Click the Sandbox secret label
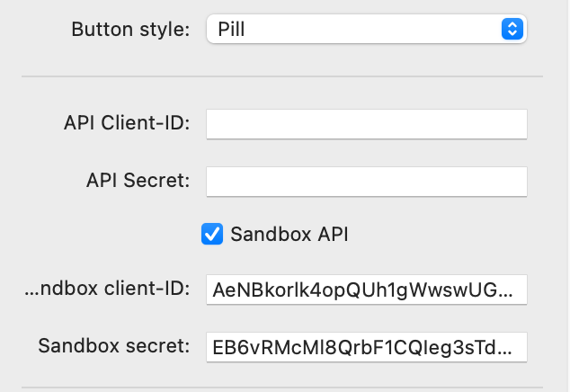Viewport: 570px width, 392px height. pos(114,346)
